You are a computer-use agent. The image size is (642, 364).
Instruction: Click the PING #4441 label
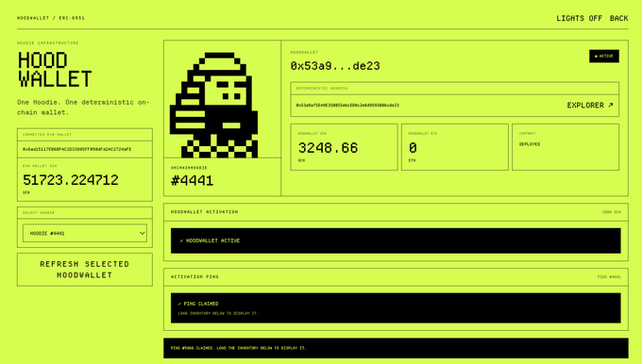tap(609, 277)
